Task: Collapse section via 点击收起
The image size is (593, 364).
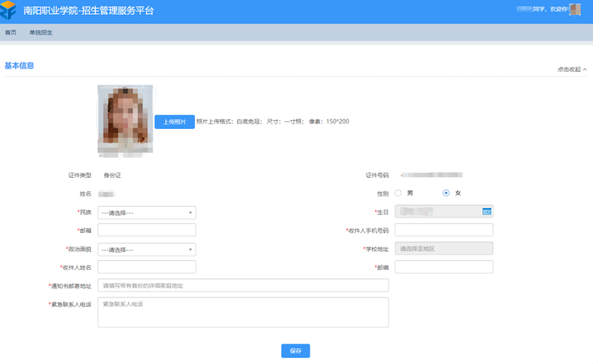Action: pos(572,70)
